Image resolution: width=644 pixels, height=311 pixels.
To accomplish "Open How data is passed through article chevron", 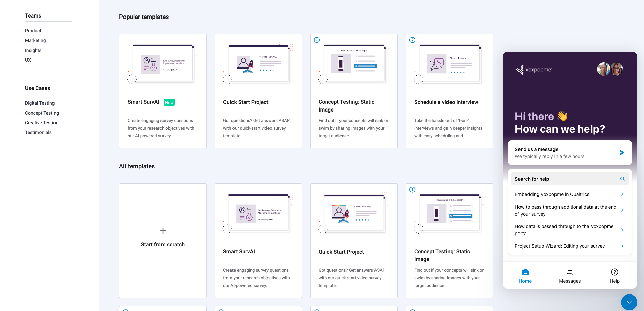I will (622, 230).
